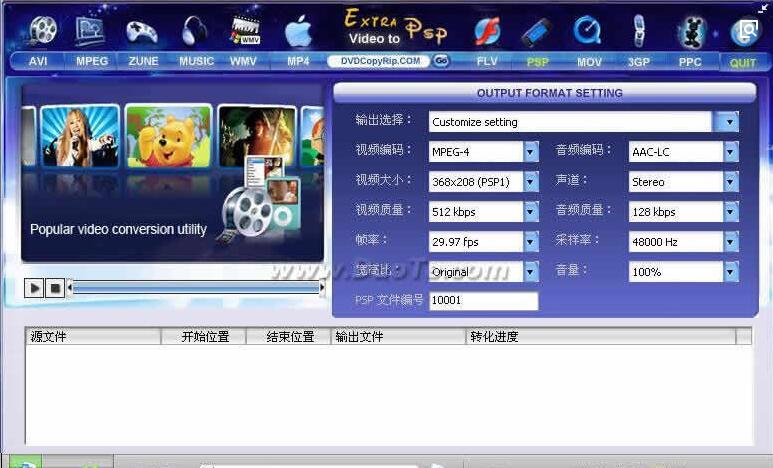
Task: Open the AAC-LC audio codec dropdown
Action: (731, 151)
